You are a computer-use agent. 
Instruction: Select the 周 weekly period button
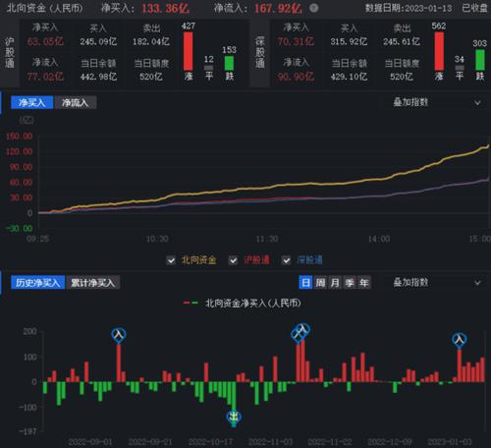[x=320, y=283]
